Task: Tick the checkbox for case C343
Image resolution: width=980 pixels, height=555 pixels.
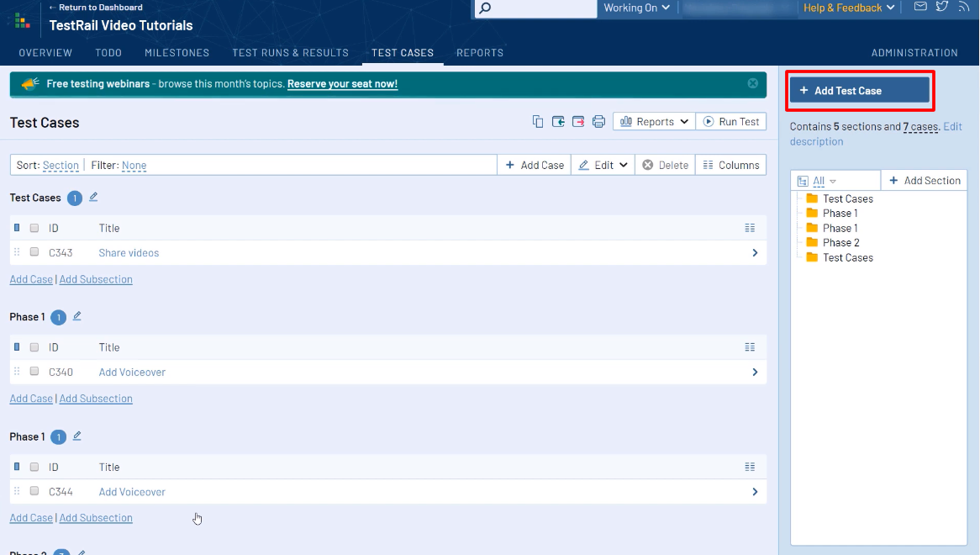Action: click(34, 252)
